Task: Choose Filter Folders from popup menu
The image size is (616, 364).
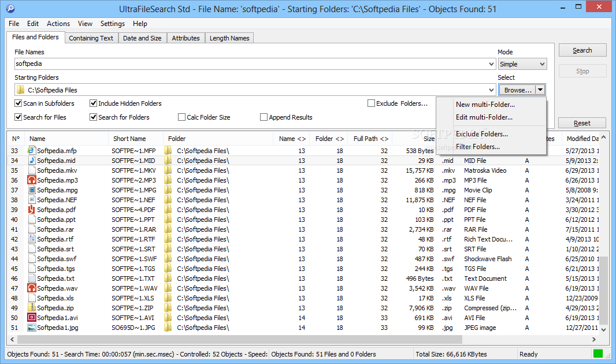Action: [x=478, y=146]
